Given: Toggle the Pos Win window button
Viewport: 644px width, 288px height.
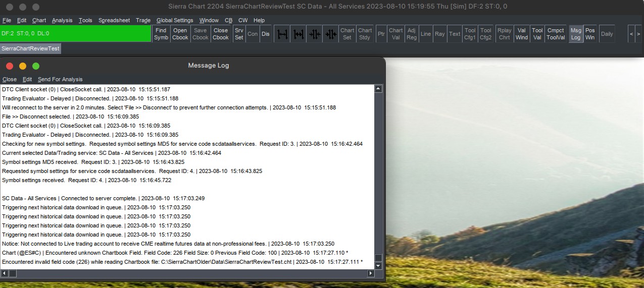Looking at the screenshot, I should point(590,34).
